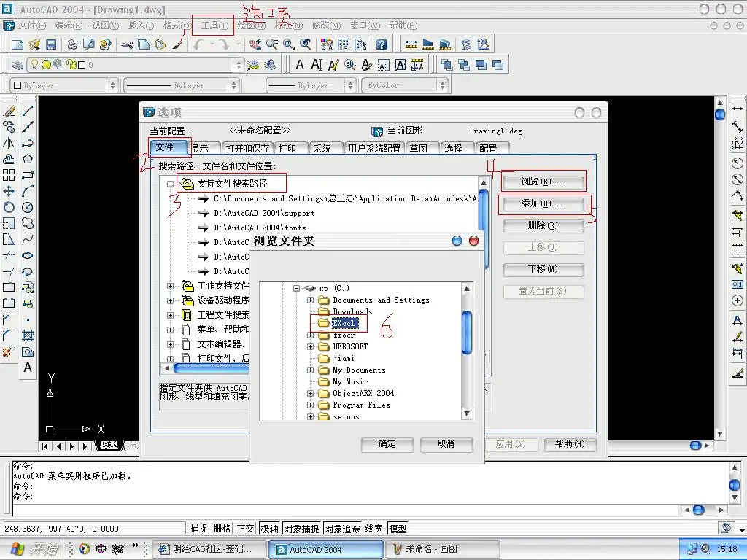The width and height of the screenshot is (747, 560).
Task: Click the Match Properties paintbrush icon
Action: [x=178, y=44]
